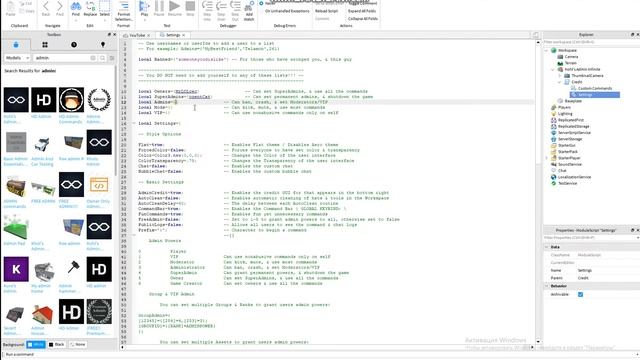Select Custom Commands script in Explorer
This screenshot has height=360, width=640.
(595, 88)
